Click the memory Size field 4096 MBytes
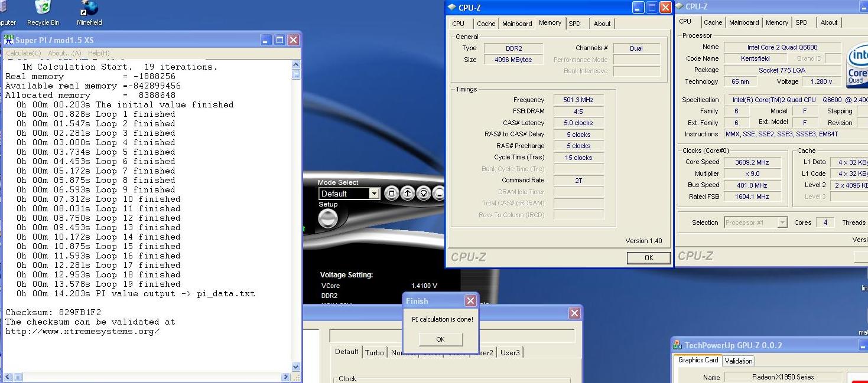The image size is (868, 383). click(513, 60)
